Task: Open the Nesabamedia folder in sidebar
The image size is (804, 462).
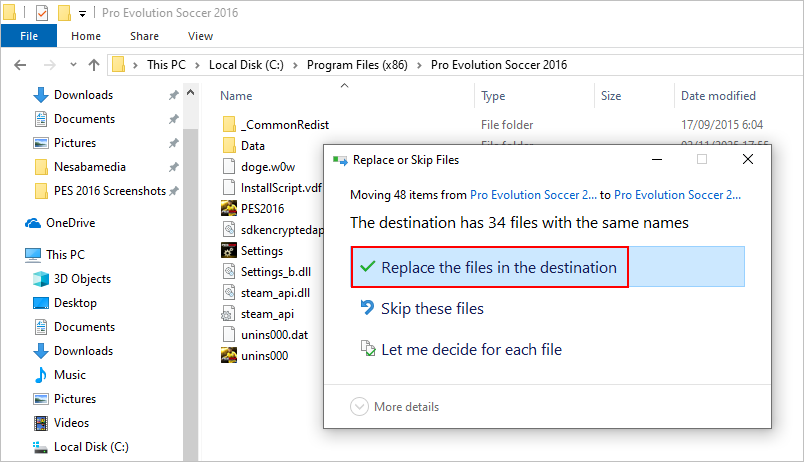Action: [90, 167]
